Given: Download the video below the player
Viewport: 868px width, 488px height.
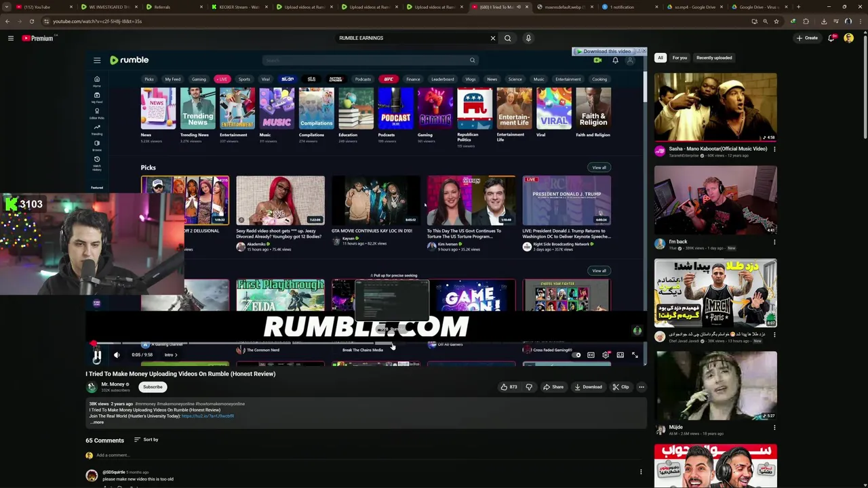Looking at the screenshot, I should pos(588,387).
